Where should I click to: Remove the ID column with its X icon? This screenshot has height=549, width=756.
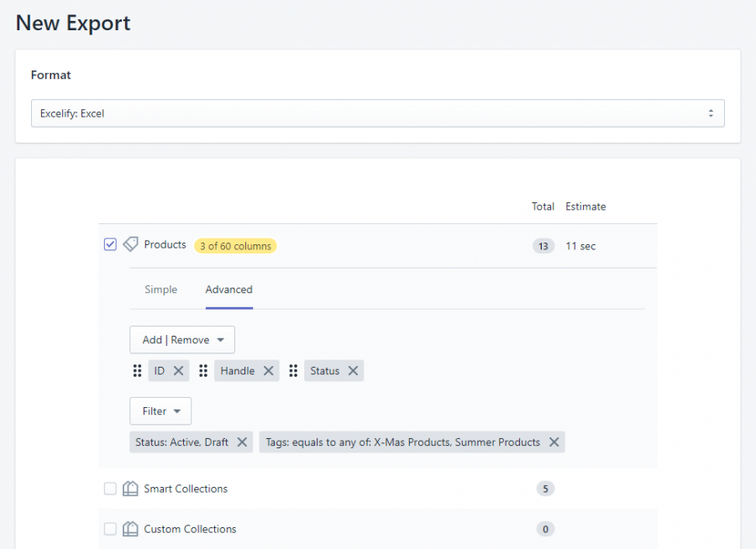pos(178,370)
